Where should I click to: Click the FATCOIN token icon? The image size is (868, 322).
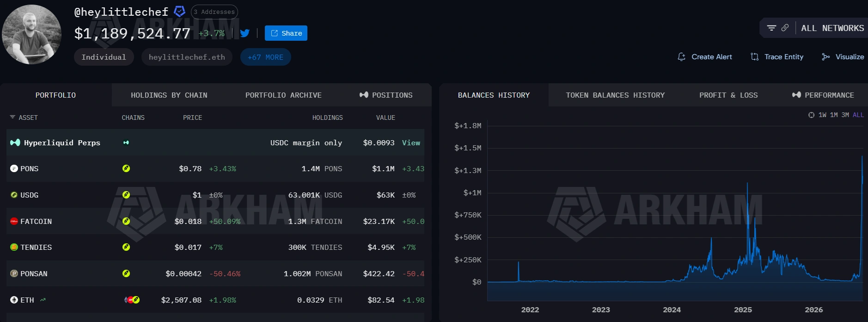(14, 221)
